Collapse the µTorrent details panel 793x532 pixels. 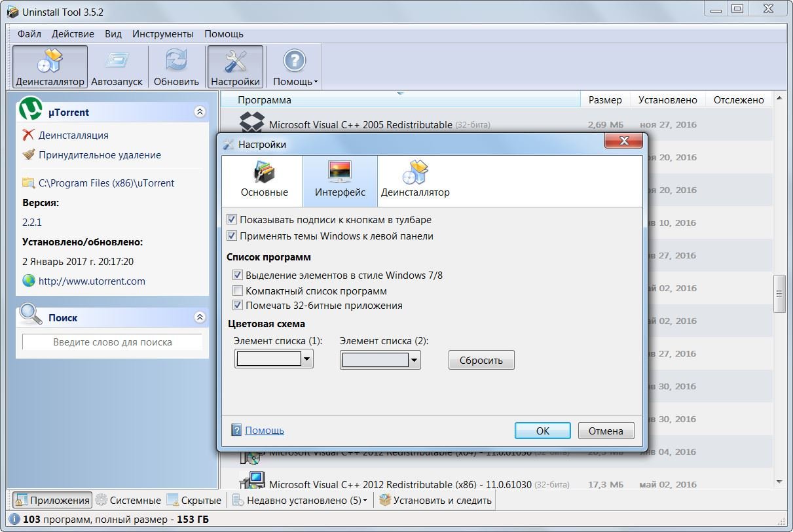[200, 113]
